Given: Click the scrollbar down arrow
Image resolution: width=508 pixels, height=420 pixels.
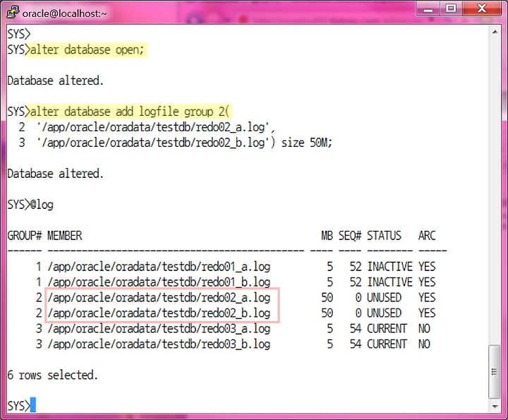Looking at the screenshot, I should click(x=495, y=406).
